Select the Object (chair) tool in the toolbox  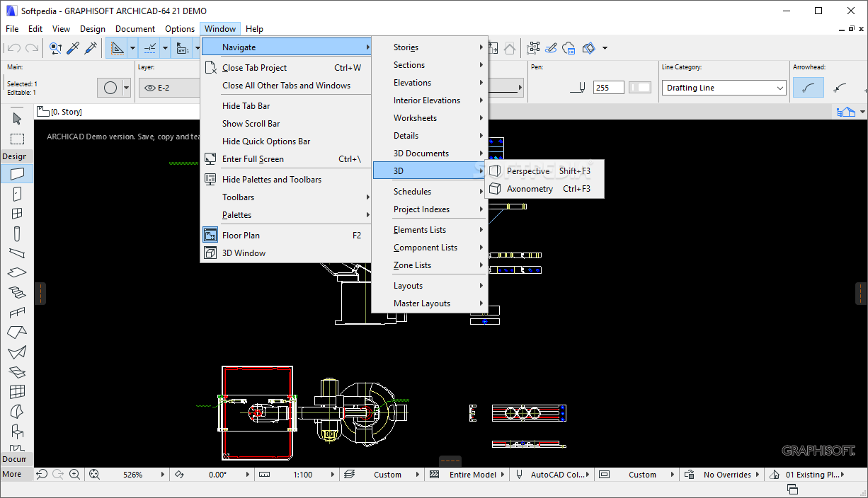point(17,432)
